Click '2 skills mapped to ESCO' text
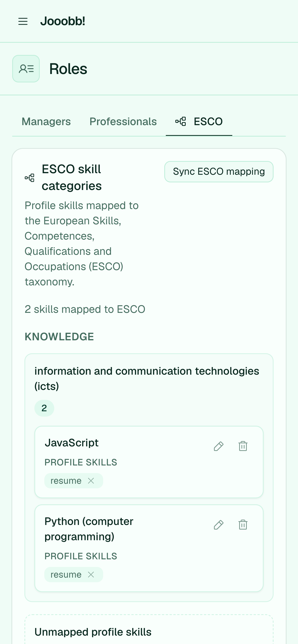 pyautogui.click(x=85, y=309)
